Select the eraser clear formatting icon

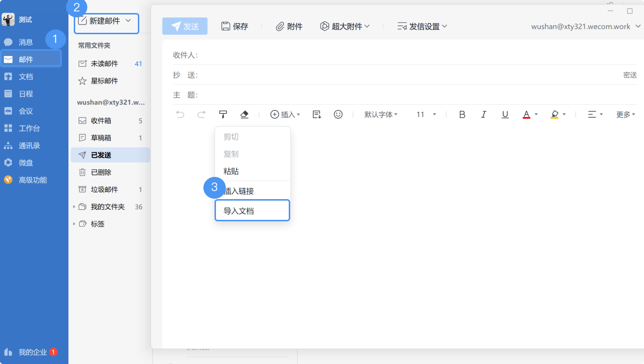click(244, 114)
